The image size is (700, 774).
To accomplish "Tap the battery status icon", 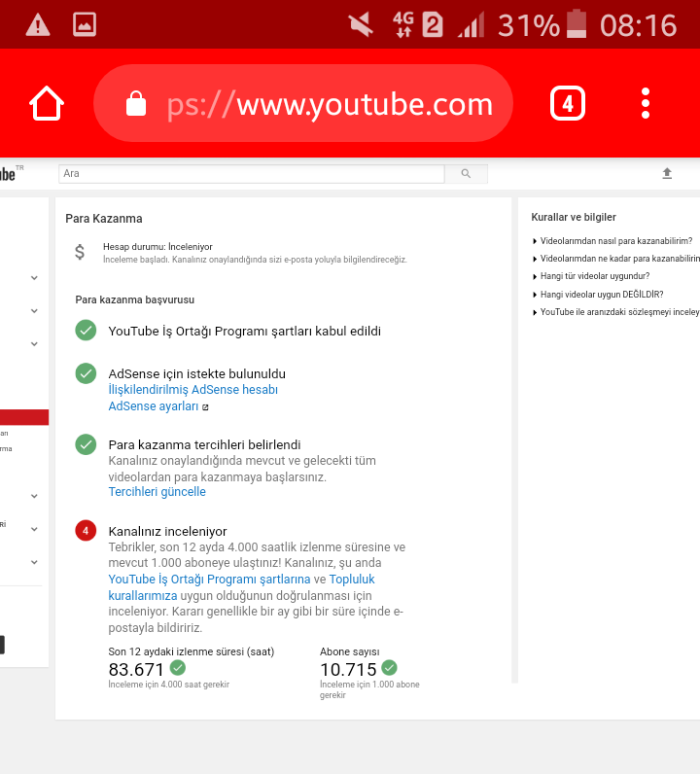I will coord(577,24).
